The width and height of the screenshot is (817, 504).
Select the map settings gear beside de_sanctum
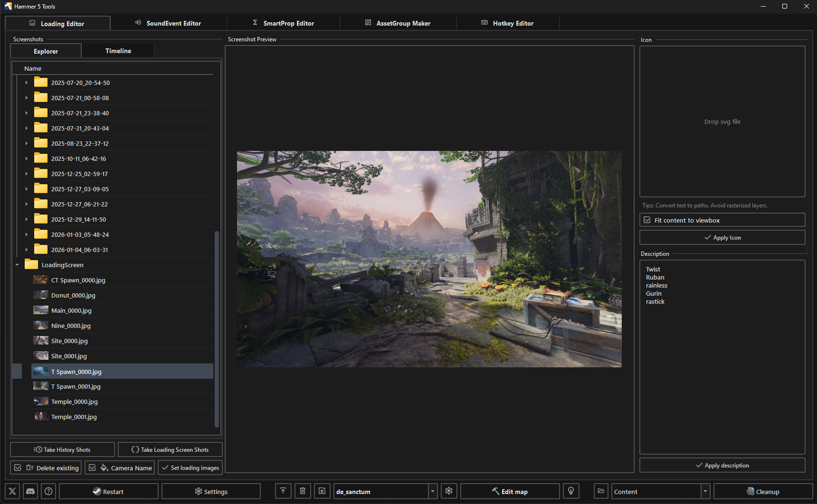[449, 491]
